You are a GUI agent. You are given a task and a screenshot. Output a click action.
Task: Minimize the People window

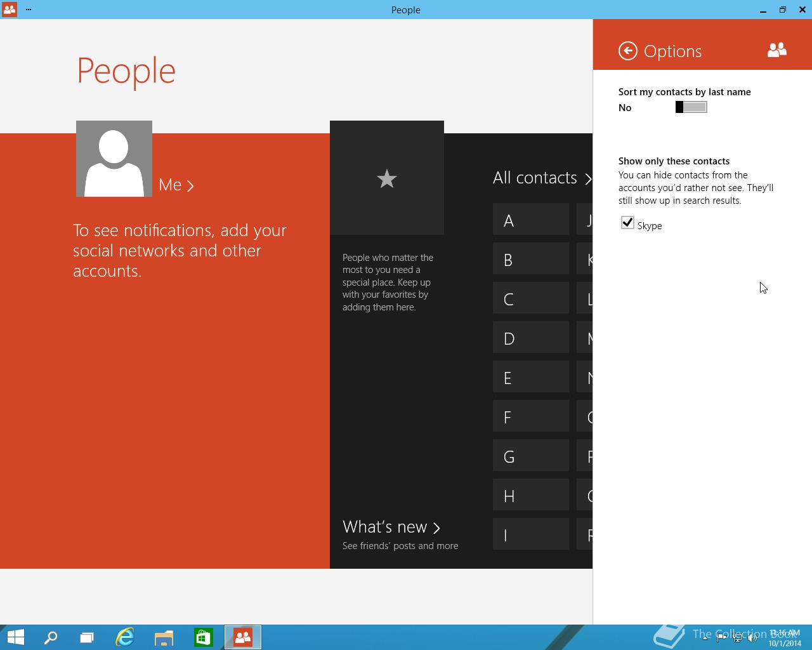[762, 10]
